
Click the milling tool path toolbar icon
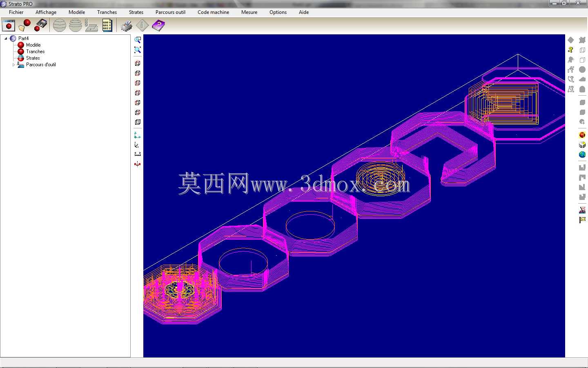(x=91, y=25)
